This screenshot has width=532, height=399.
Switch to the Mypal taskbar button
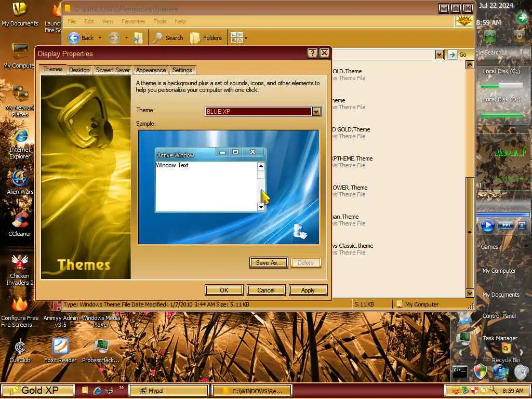(169, 391)
